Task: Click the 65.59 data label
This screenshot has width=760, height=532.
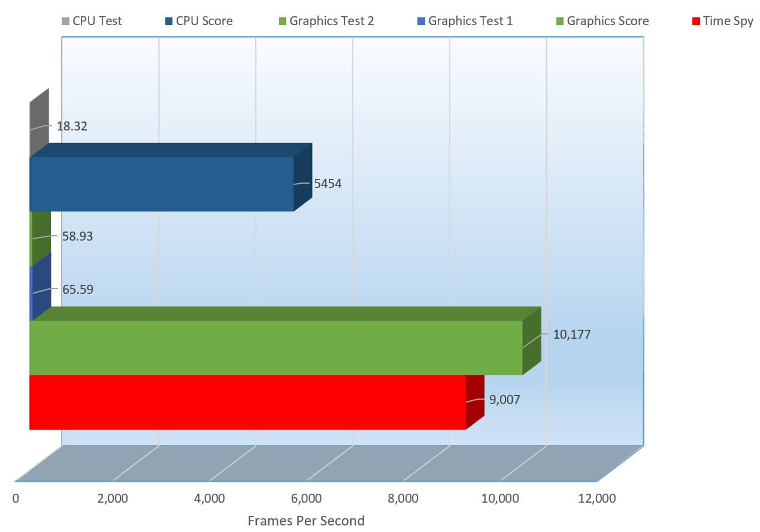Action: 77,290
